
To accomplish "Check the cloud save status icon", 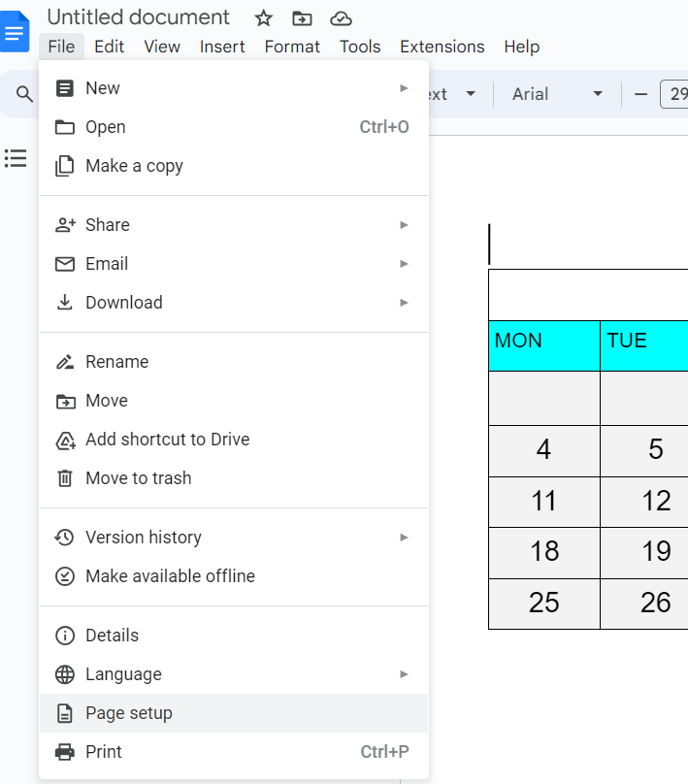I will [x=341, y=18].
